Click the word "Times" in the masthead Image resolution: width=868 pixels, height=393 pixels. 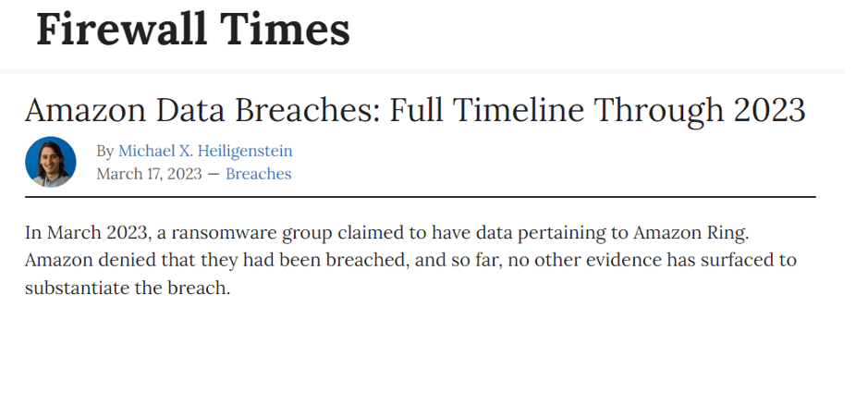[x=285, y=30]
